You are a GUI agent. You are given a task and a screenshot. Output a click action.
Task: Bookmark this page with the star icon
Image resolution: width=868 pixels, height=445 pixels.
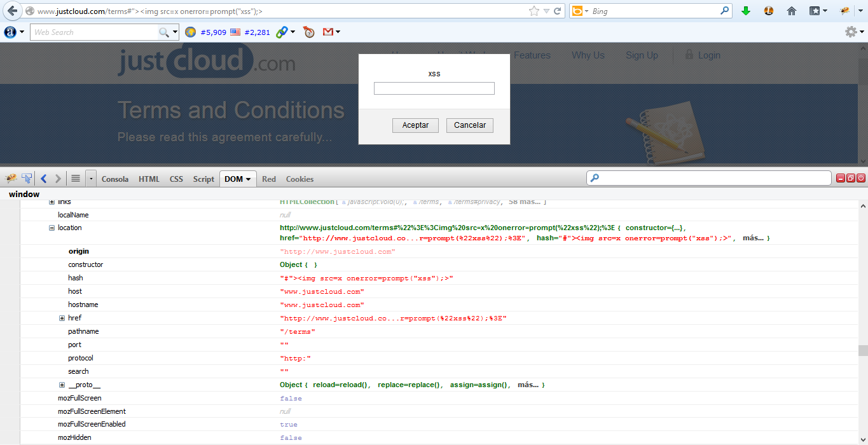tap(534, 11)
